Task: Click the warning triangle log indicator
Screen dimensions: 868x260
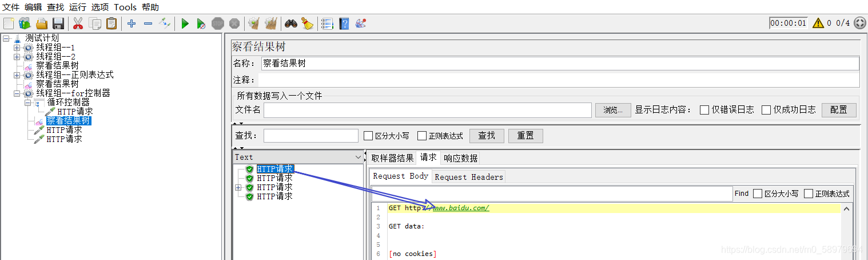Action: coord(818,23)
